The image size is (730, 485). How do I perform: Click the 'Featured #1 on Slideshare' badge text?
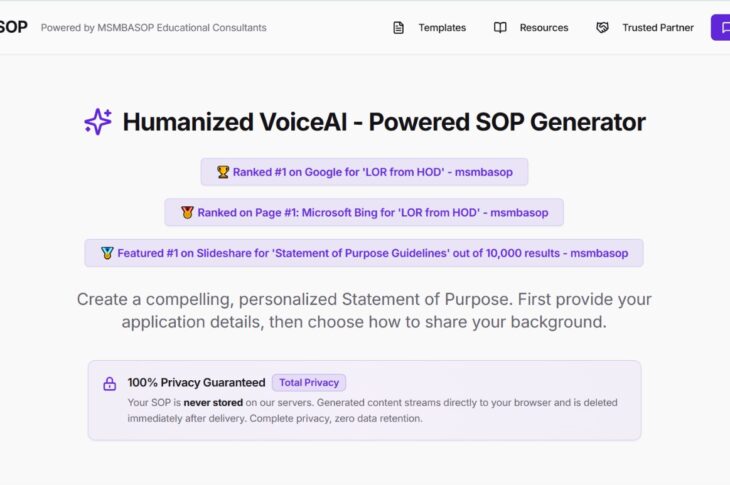point(372,253)
